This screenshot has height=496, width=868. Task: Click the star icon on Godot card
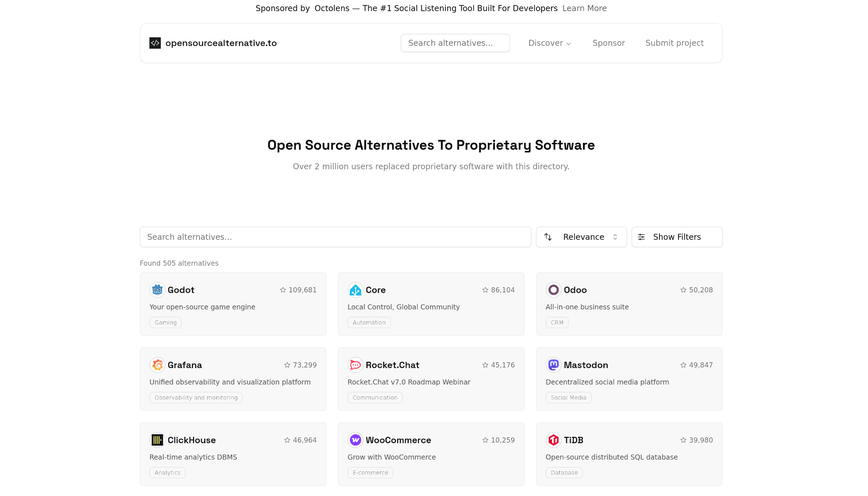283,290
